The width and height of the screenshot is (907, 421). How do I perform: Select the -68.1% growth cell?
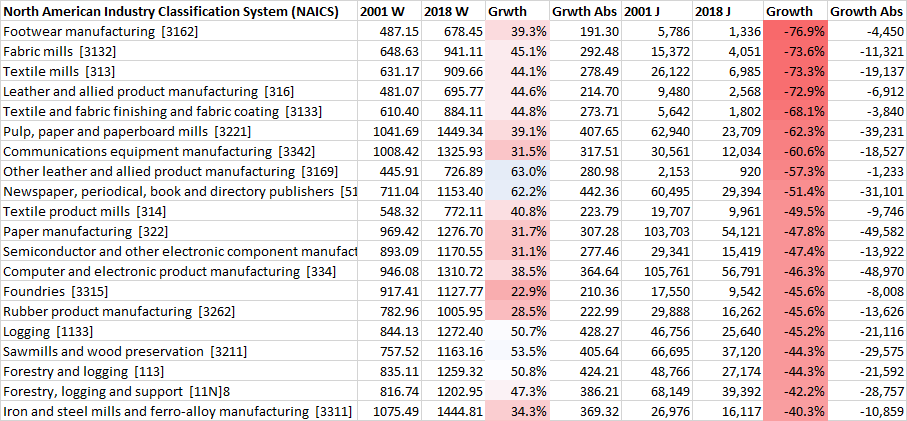pyautogui.click(x=795, y=111)
